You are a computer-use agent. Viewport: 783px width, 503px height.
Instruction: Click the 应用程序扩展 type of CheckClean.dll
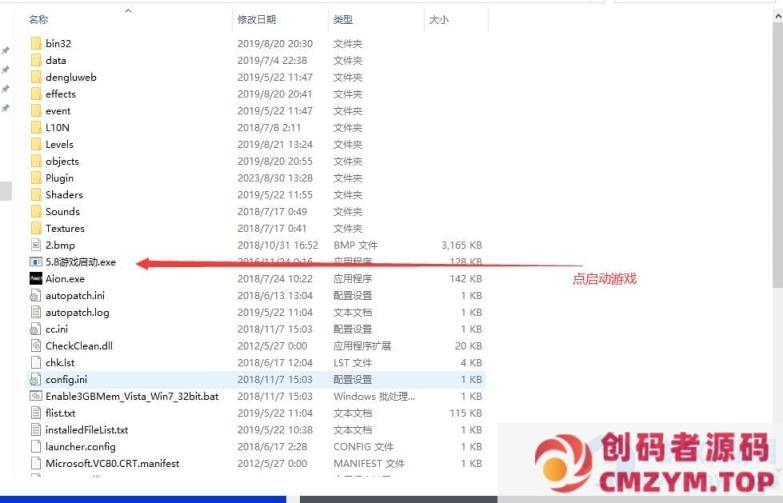362,346
